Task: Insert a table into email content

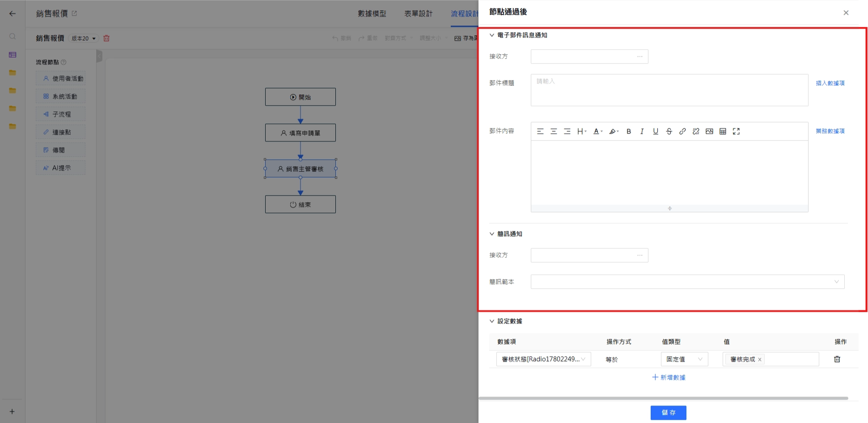Action: pyautogui.click(x=723, y=131)
